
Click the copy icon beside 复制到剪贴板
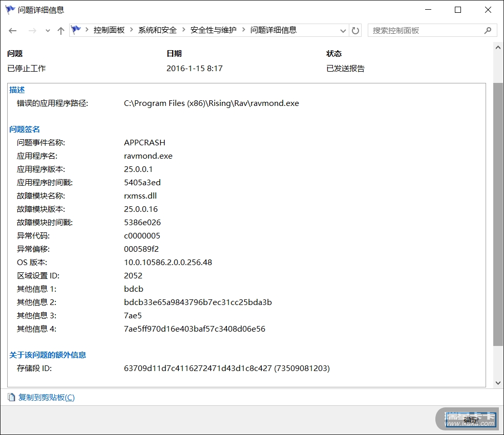tap(12, 397)
